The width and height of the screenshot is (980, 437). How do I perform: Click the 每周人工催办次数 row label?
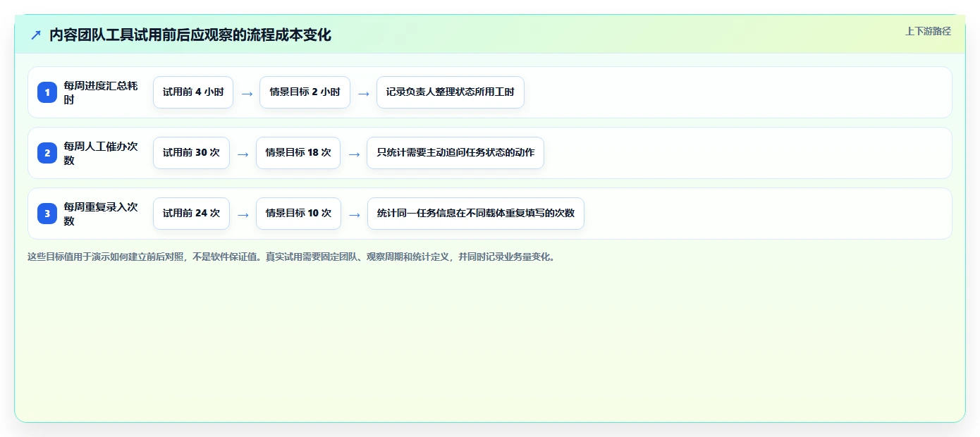pos(101,153)
